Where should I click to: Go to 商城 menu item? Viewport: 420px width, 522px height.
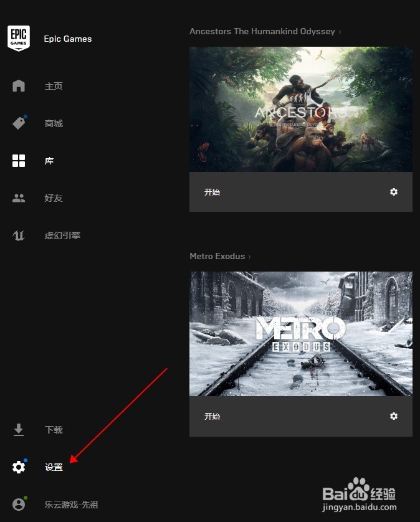click(x=54, y=123)
